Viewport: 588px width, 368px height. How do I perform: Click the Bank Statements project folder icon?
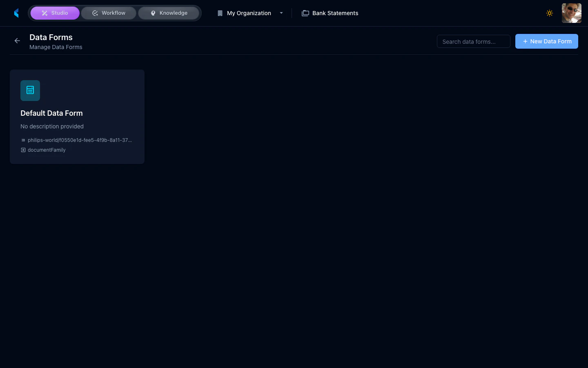click(305, 13)
